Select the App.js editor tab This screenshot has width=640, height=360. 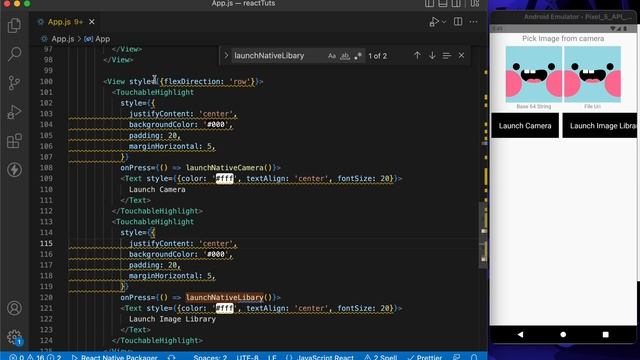coord(65,22)
